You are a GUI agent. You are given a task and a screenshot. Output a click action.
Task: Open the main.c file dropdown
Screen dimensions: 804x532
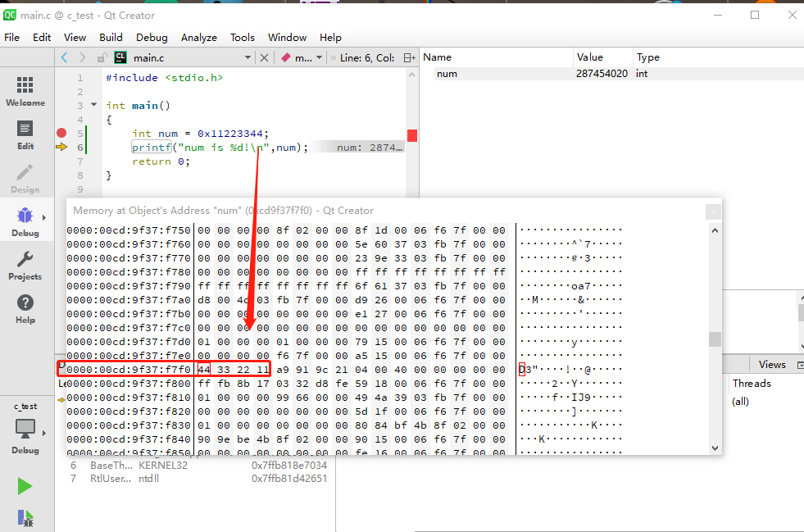pyautogui.click(x=248, y=57)
